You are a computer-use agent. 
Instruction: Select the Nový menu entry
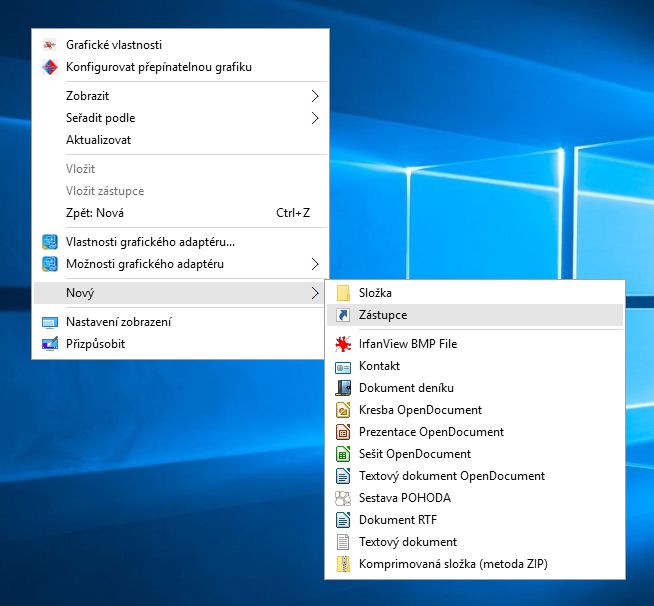coord(180,293)
